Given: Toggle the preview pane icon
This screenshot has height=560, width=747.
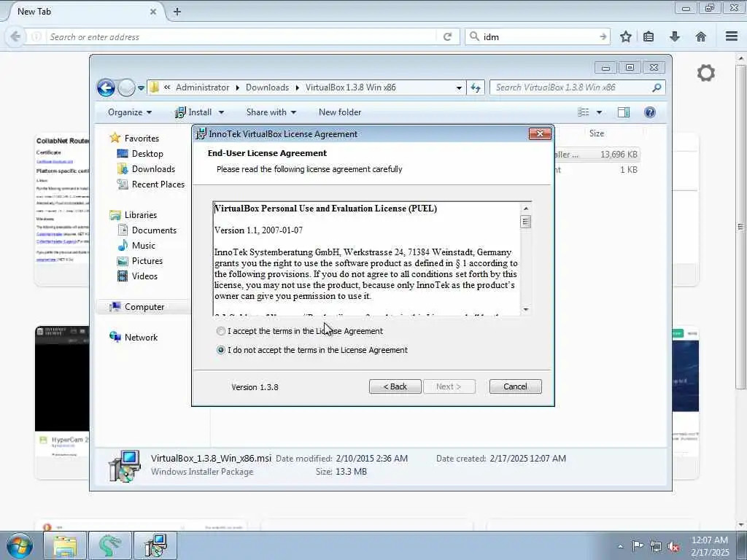Looking at the screenshot, I should [x=624, y=112].
